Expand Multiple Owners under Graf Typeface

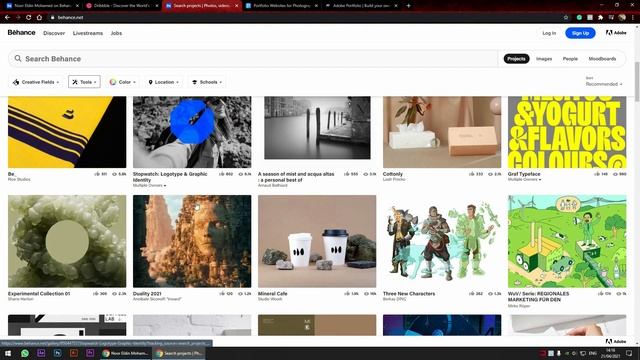(524, 180)
